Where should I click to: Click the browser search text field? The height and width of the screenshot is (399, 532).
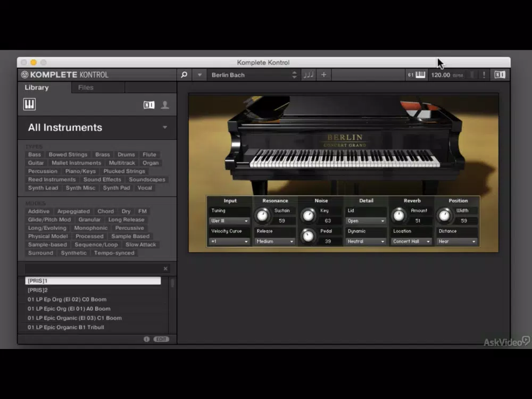point(93,269)
